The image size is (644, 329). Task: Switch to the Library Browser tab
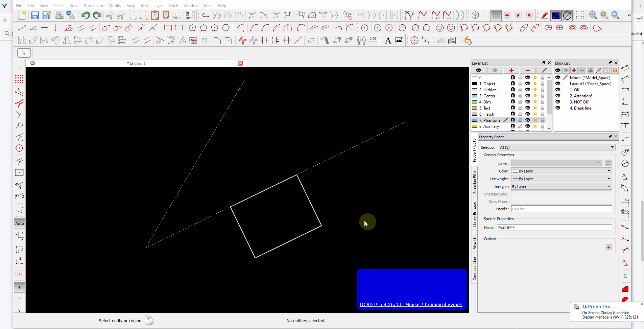pos(474,214)
